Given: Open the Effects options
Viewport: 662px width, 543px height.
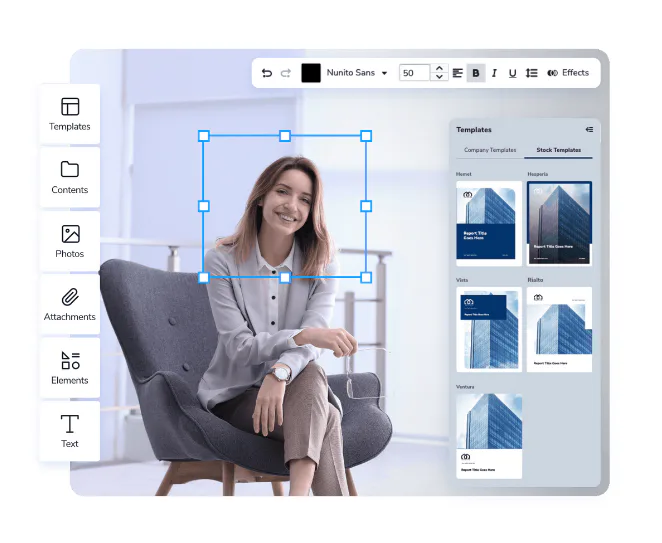Looking at the screenshot, I should [568, 73].
